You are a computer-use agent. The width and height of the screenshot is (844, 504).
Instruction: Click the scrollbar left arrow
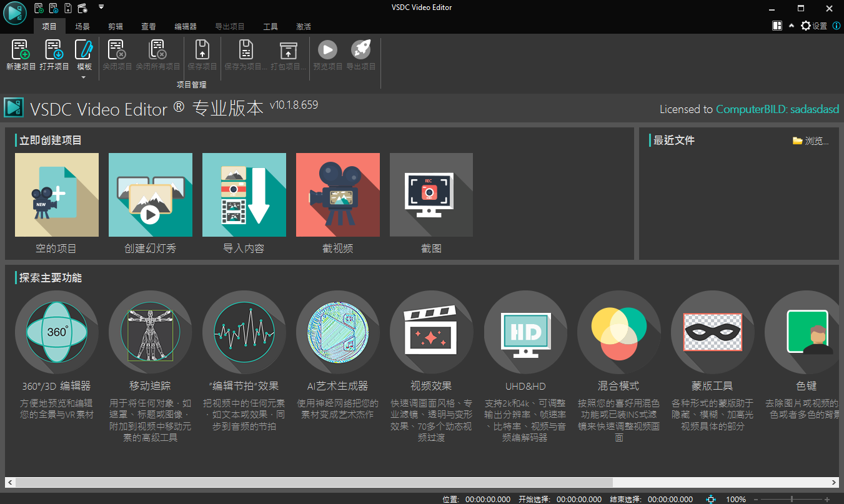click(x=10, y=483)
